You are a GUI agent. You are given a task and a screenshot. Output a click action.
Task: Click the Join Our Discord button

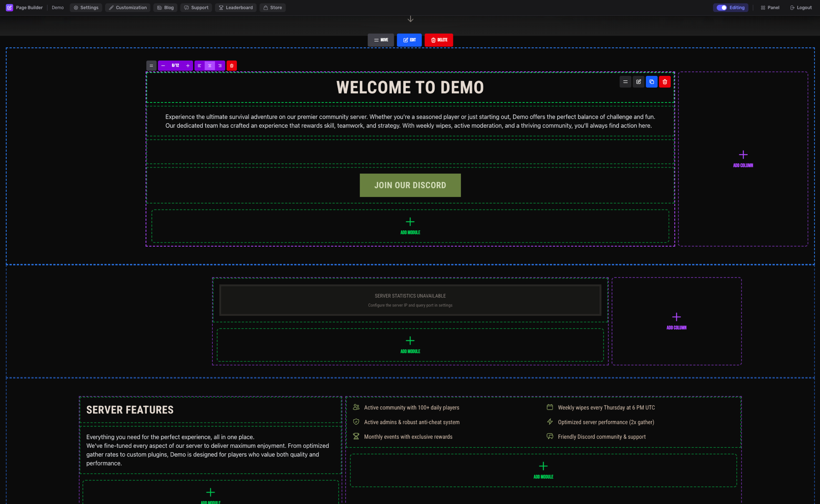click(410, 185)
